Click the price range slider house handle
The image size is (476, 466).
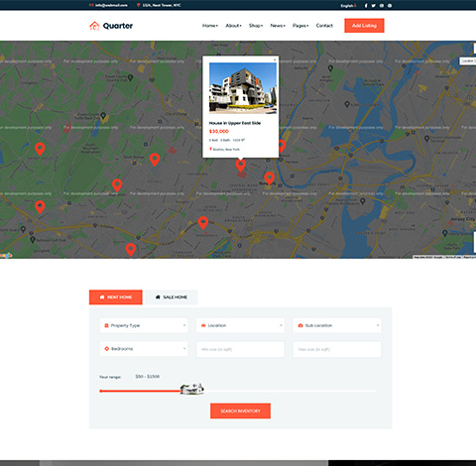click(192, 389)
